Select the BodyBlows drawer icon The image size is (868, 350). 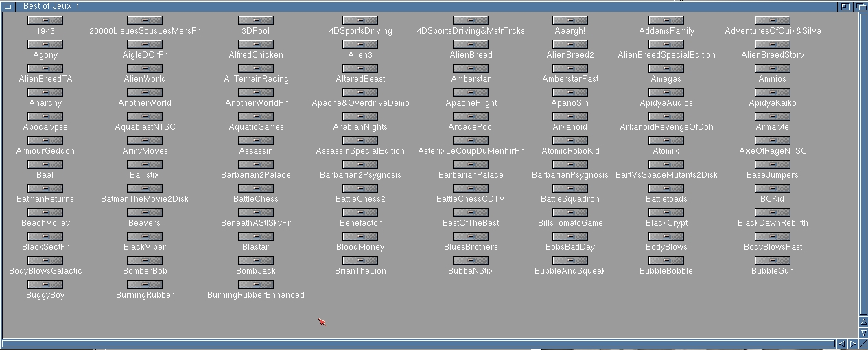(666, 237)
